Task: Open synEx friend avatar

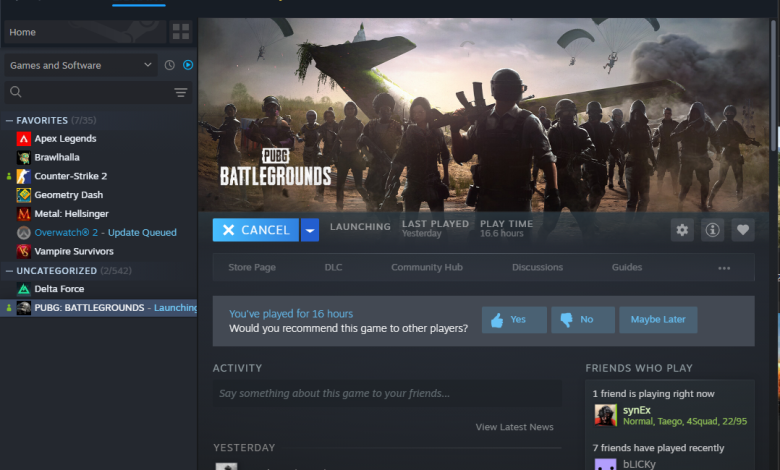Action: coord(605,415)
